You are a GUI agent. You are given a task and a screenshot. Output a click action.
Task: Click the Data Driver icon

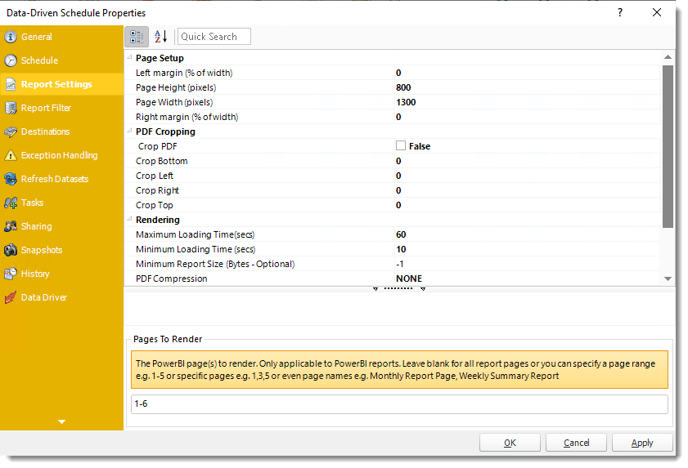11,297
